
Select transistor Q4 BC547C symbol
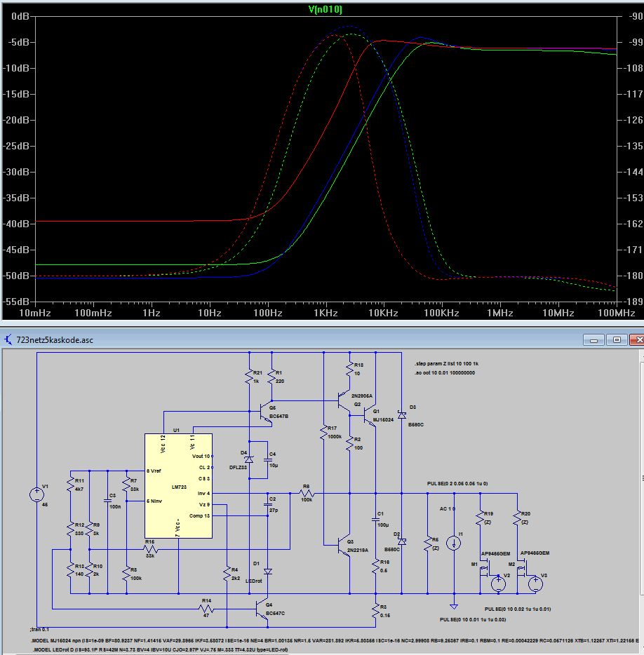262,610
